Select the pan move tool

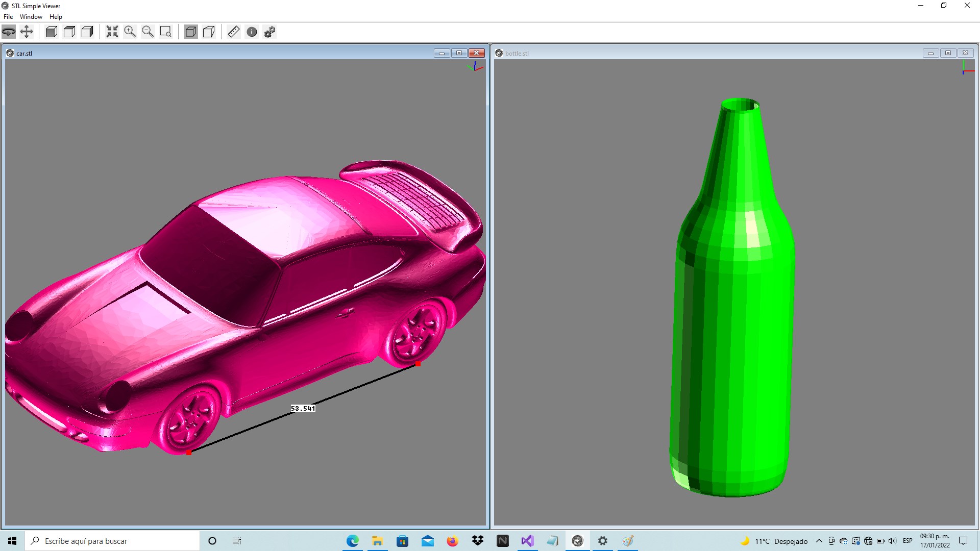[x=27, y=32]
